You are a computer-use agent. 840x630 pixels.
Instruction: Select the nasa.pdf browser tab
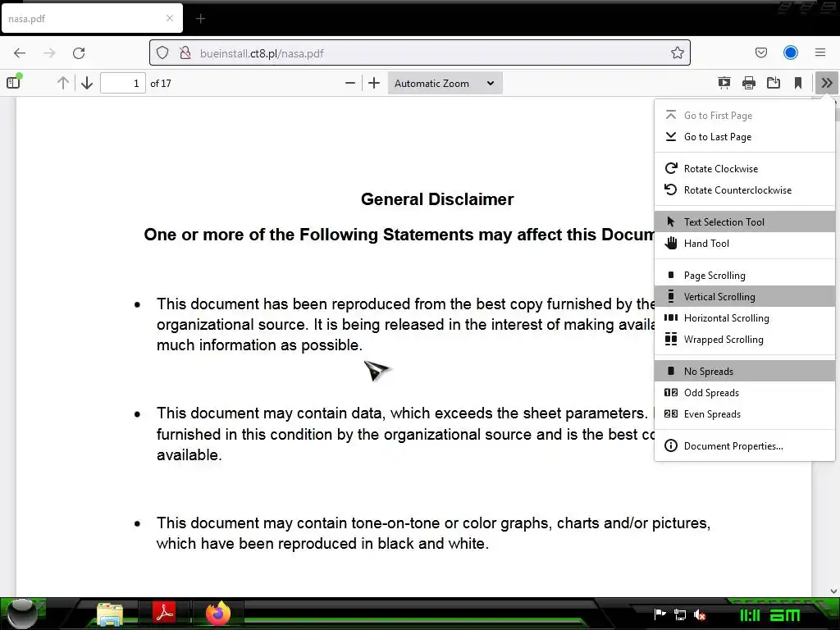92,18
